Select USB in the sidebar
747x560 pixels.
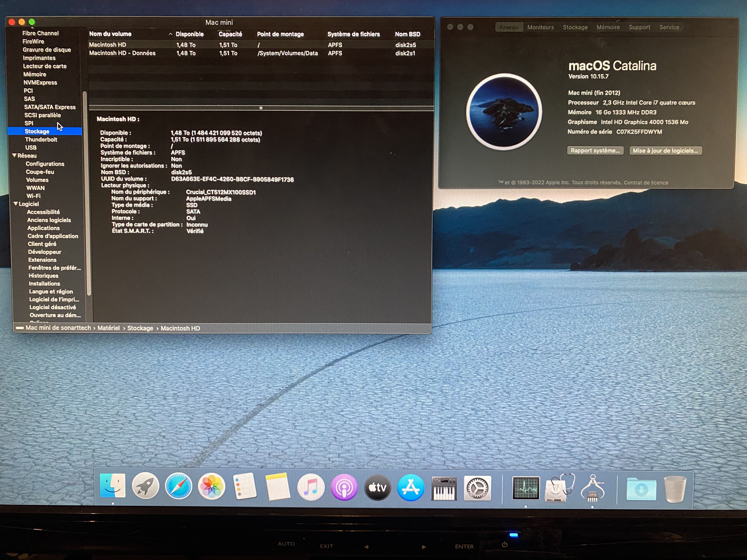(31, 148)
